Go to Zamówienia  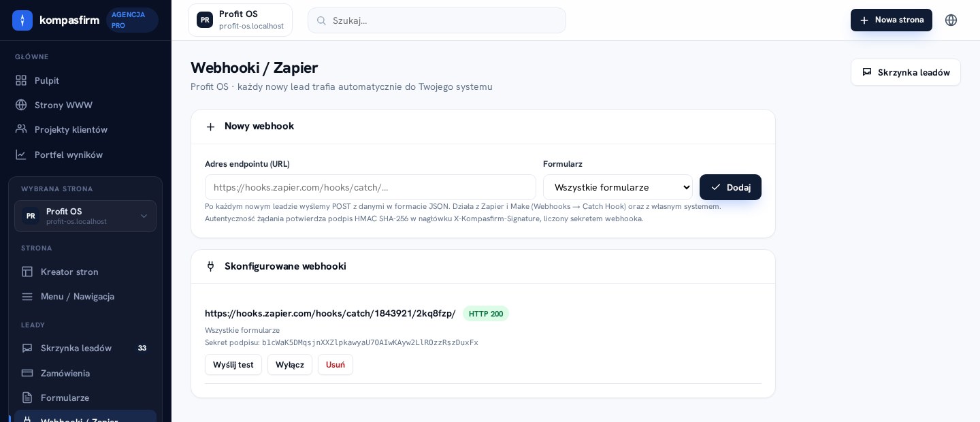click(x=85, y=373)
